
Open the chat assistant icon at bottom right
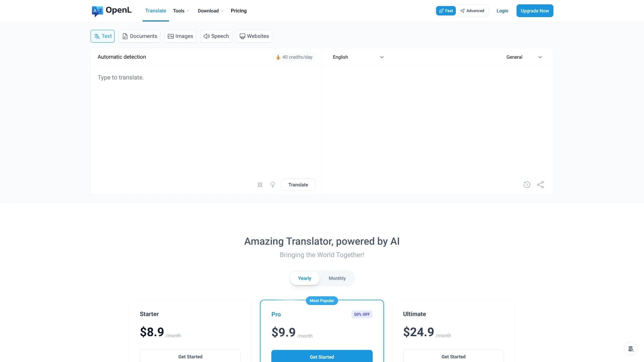[631, 349]
